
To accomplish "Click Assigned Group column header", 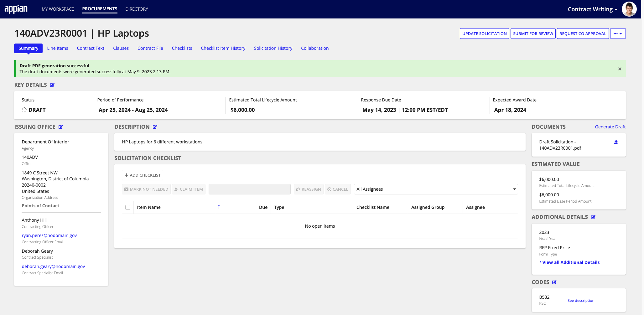I will 428,207.
